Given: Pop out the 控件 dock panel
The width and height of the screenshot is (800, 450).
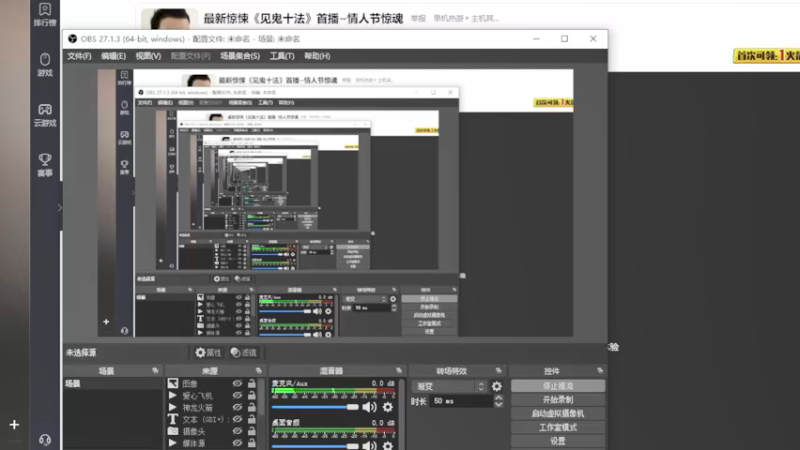Looking at the screenshot, I should tap(600, 370).
